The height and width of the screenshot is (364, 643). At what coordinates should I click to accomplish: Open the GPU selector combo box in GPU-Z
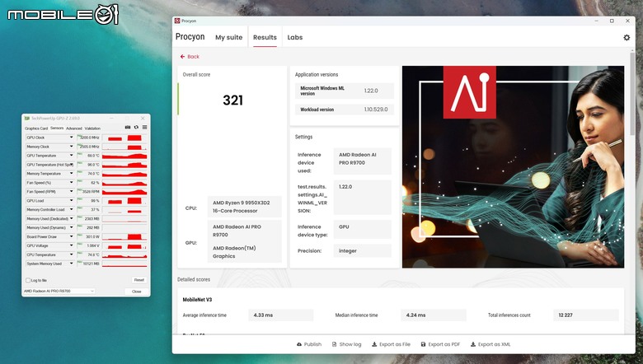59,292
